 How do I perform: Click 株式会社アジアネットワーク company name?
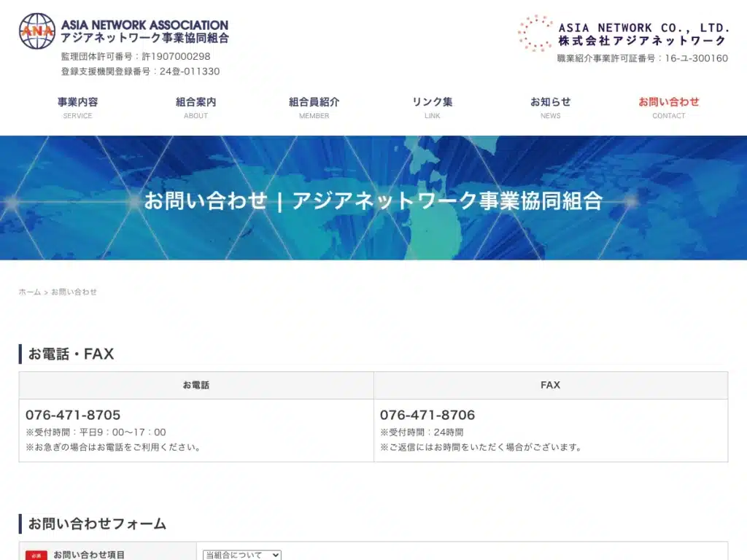click(x=642, y=41)
